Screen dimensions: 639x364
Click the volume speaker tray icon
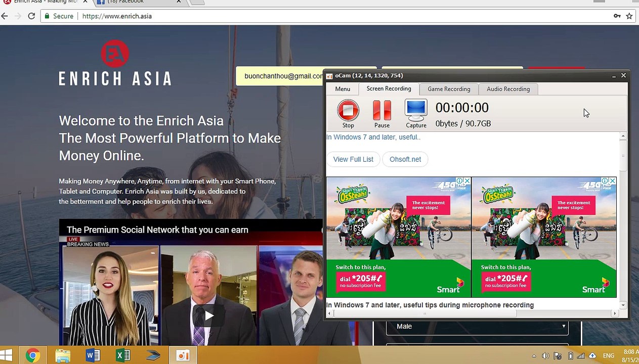click(x=545, y=356)
